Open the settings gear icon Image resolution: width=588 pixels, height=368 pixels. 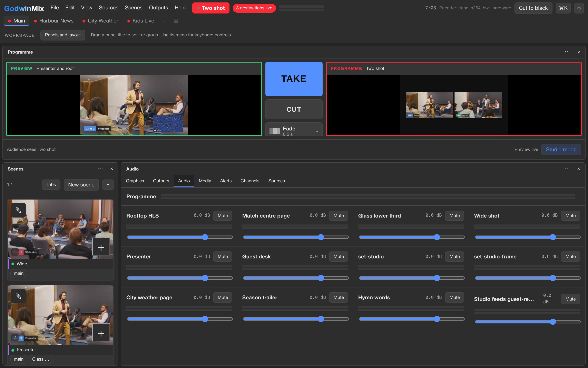click(x=579, y=8)
